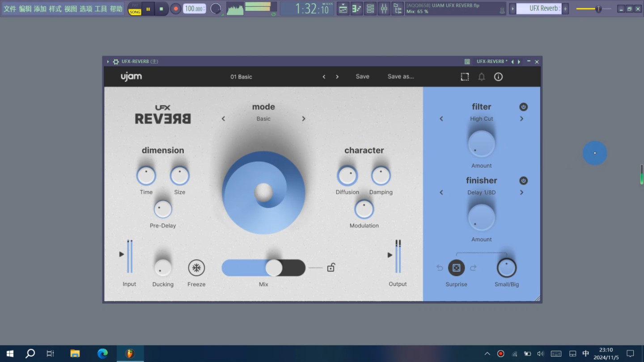Click the Modulation knob
Image resolution: width=644 pixels, height=362 pixels.
coord(364,209)
